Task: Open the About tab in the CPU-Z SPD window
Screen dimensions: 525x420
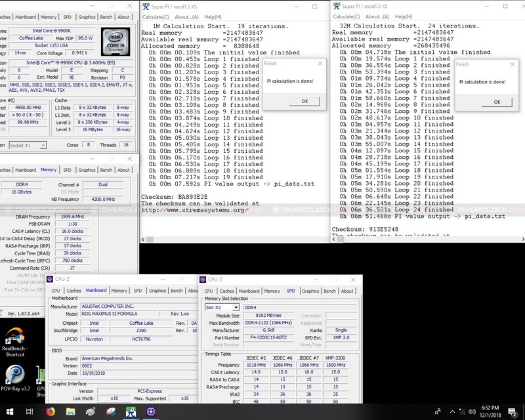Action: [347, 291]
